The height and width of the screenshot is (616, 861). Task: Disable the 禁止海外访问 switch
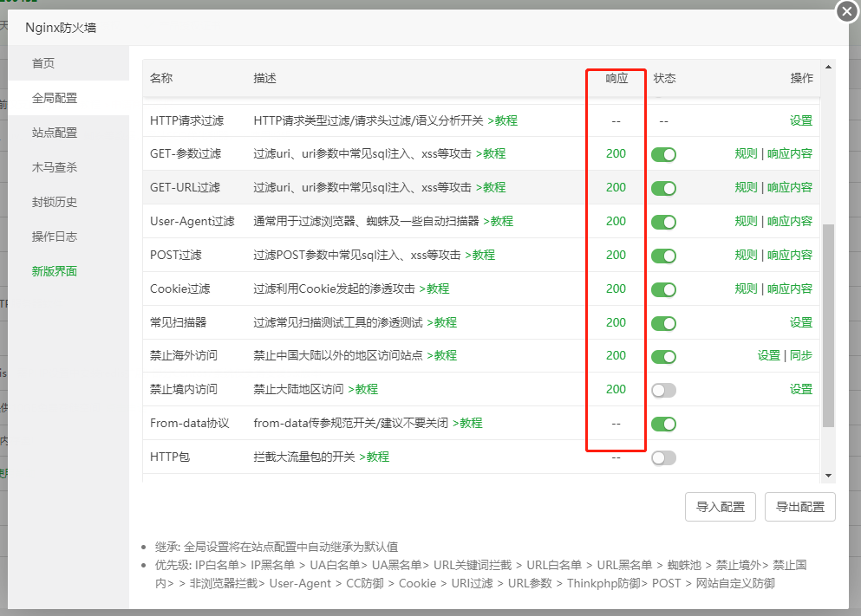coord(663,357)
